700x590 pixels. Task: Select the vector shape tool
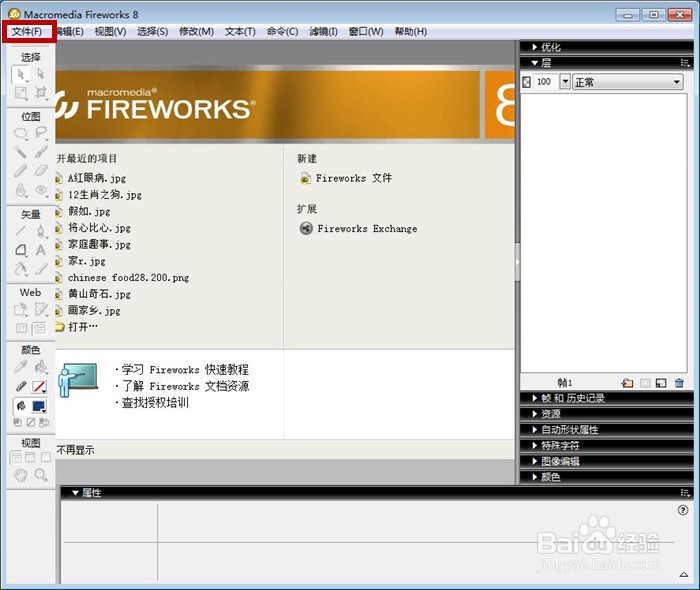(x=21, y=250)
